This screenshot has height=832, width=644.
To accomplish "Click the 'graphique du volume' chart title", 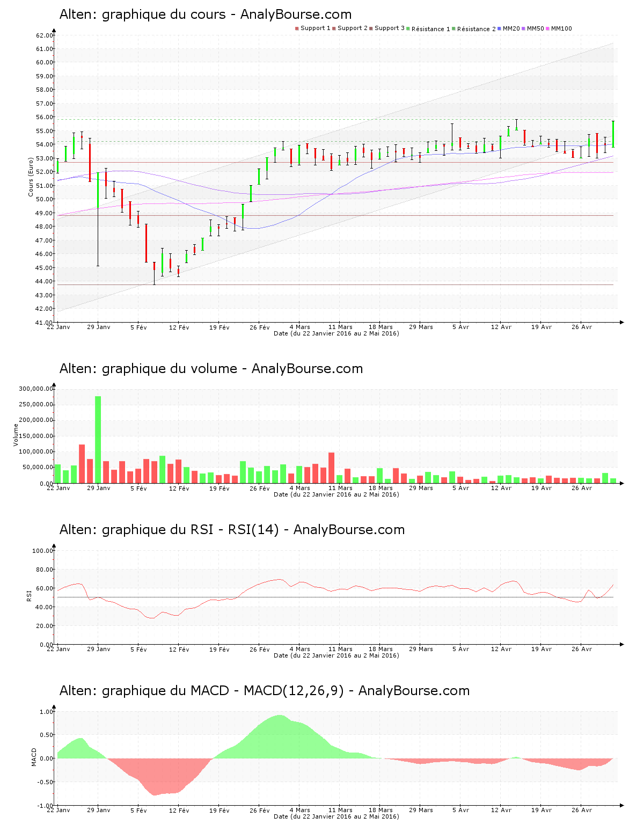I will pos(211,369).
